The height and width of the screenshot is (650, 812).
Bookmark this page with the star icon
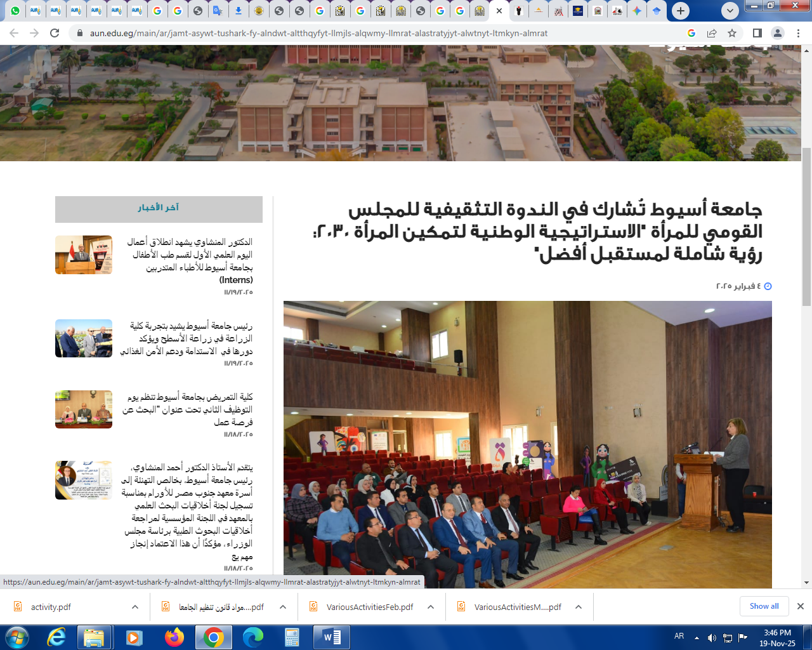(x=732, y=33)
